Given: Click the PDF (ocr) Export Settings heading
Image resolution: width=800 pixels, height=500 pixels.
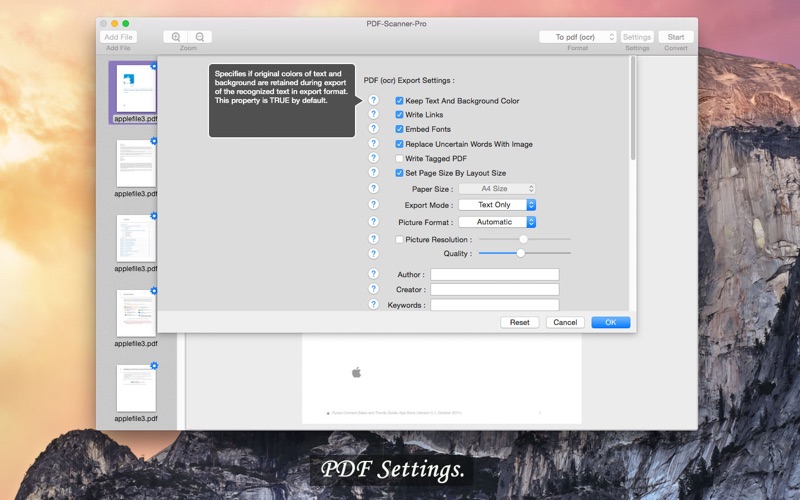Looking at the screenshot, I should pos(409,80).
